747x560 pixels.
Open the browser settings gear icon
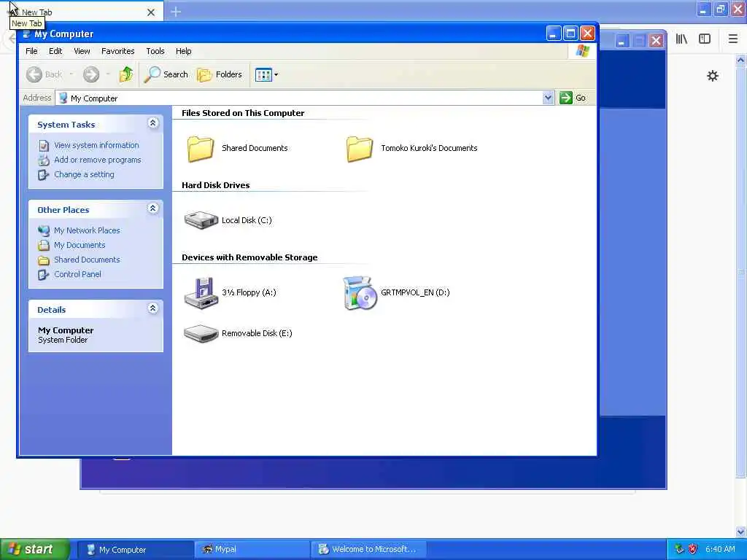pos(712,76)
